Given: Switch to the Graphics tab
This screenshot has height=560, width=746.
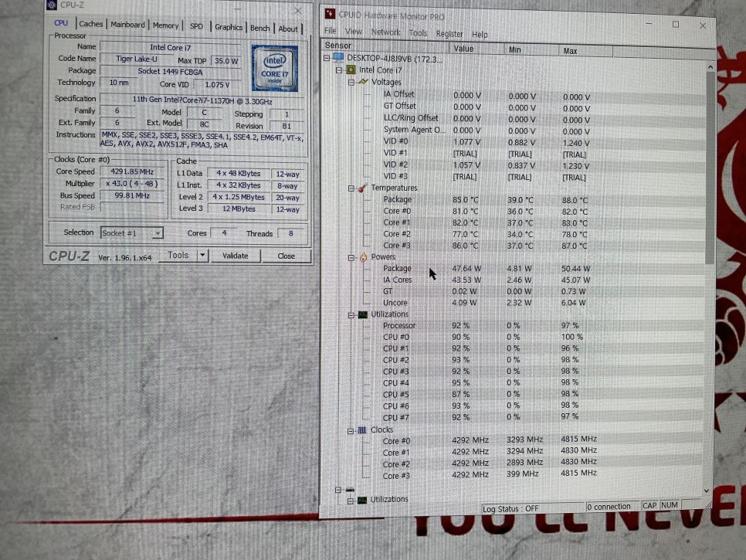Looking at the screenshot, I should pyautogui.click(x=229, y=27).
